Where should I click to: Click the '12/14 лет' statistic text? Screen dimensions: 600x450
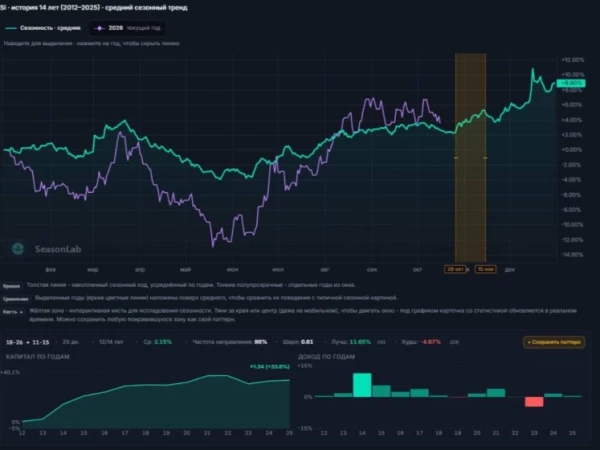click(x=111, y=342)
